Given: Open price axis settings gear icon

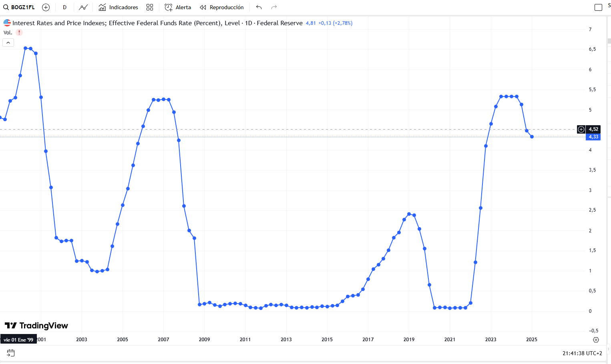Looking at the screenshot, I should pos(596,340).
